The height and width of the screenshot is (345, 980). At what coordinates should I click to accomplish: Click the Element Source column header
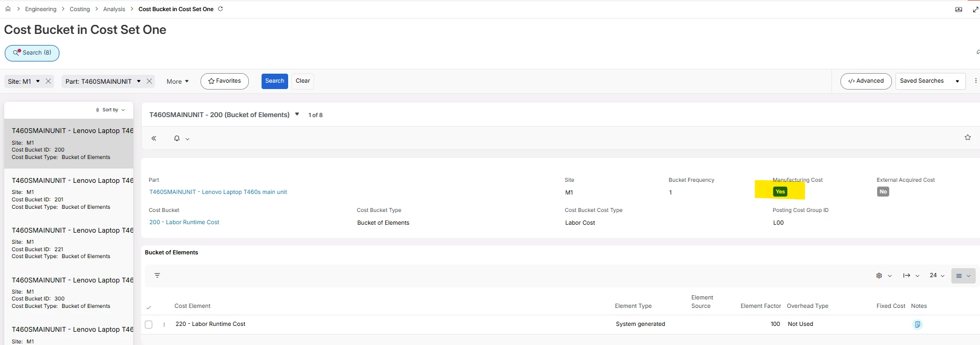702,302
